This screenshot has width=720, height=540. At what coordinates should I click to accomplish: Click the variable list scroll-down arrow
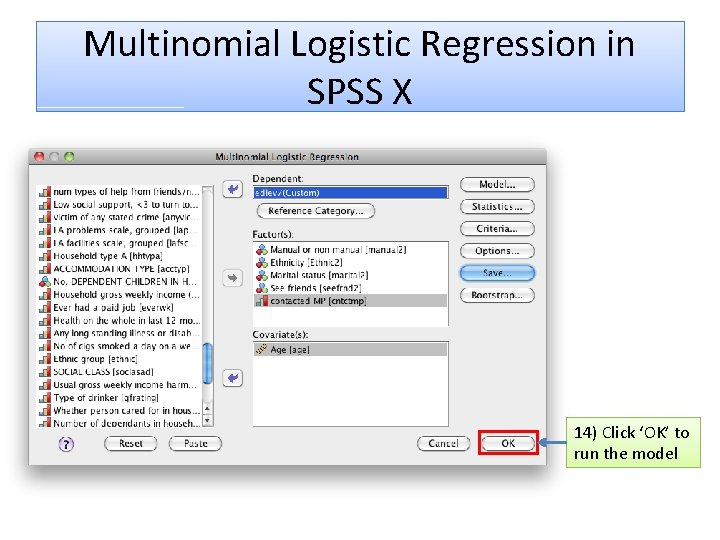coord(208,420)
